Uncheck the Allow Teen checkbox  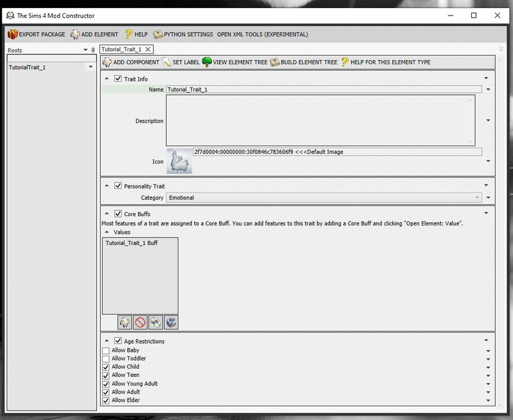click(x=106, y=376)
